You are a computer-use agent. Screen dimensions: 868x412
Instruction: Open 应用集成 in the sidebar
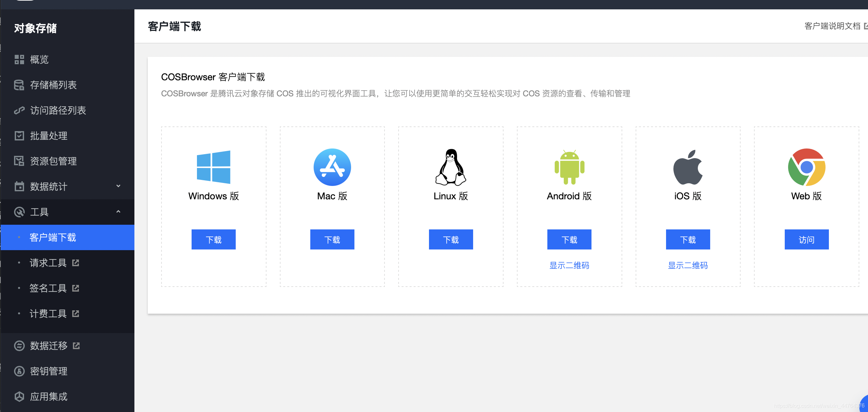click(x=68, y=397)
